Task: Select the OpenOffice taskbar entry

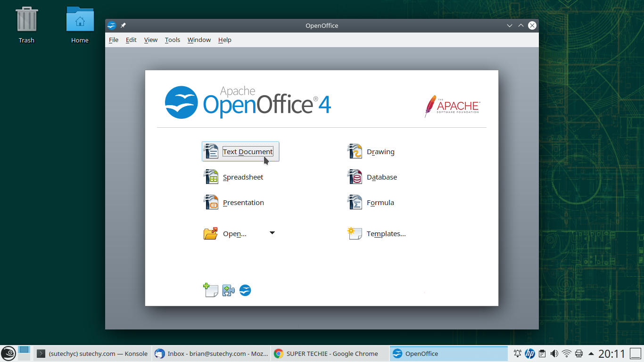Action: 449,354
